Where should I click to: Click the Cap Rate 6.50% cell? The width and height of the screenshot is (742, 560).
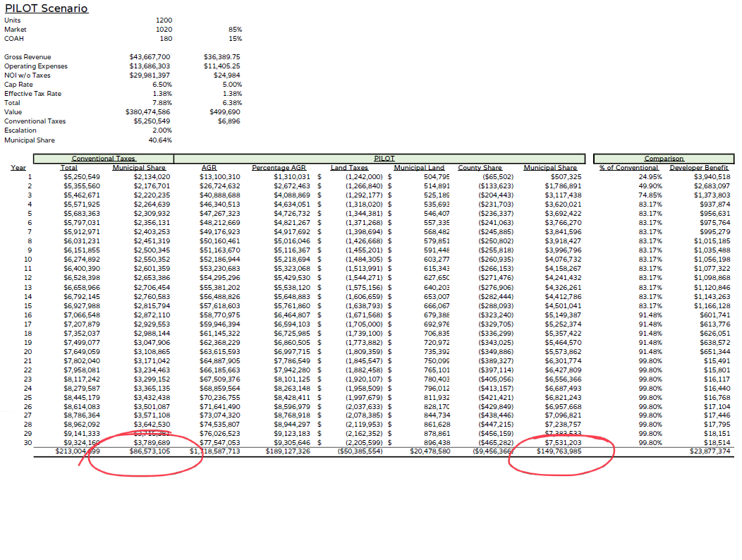tap(162, 85)
